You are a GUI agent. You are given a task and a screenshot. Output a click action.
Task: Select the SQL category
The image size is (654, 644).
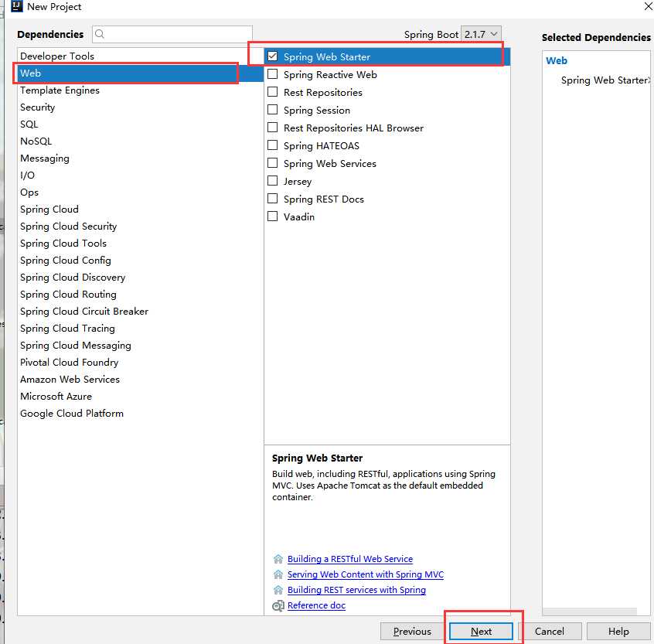[x=141, y=124]
